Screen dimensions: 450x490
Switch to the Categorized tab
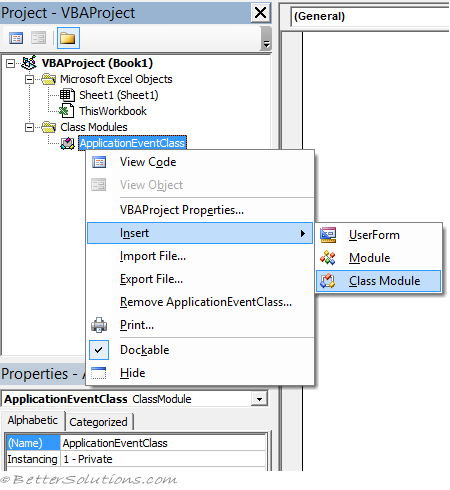point(98,422)
